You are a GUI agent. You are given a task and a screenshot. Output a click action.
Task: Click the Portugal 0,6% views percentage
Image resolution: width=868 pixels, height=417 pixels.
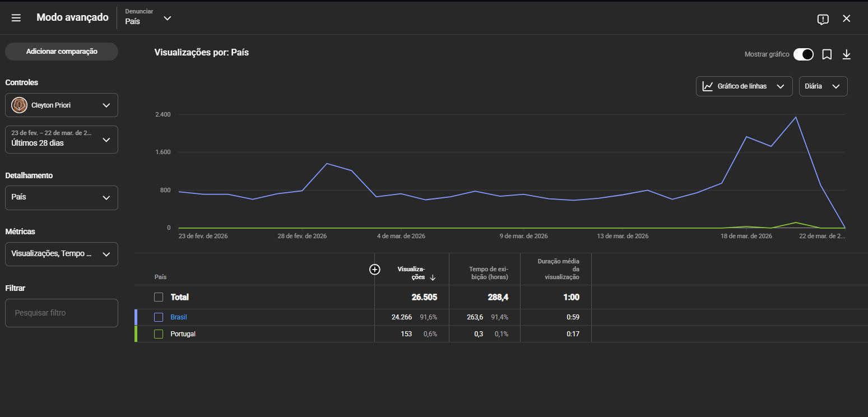430,334
